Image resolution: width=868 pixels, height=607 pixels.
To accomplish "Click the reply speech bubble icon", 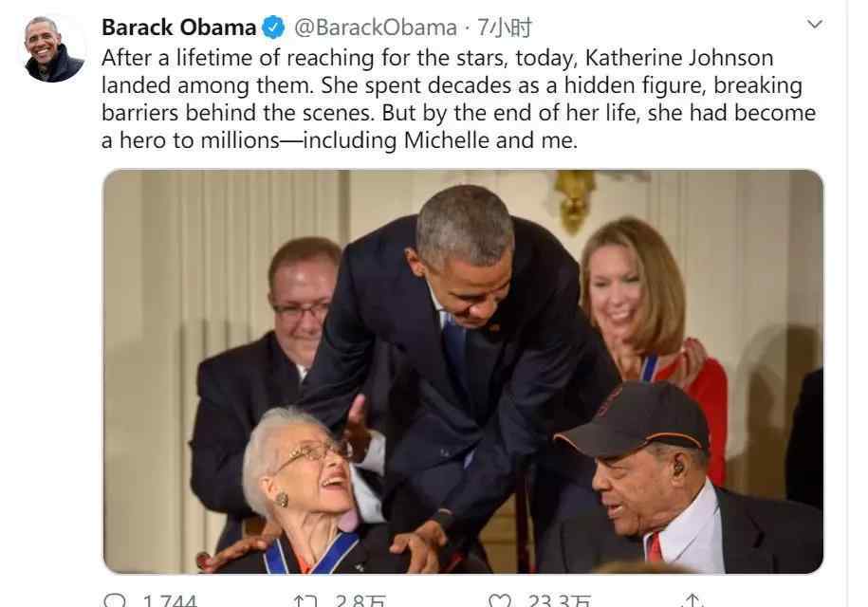I will (x=115, y=601).
